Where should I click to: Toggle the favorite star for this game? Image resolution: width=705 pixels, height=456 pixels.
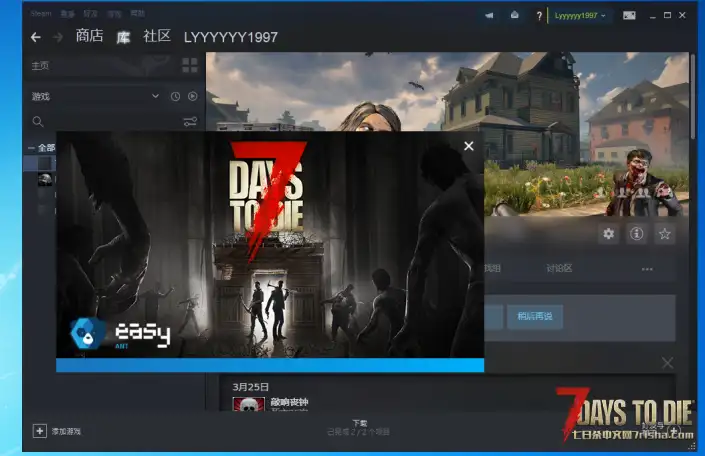point(665,234)
